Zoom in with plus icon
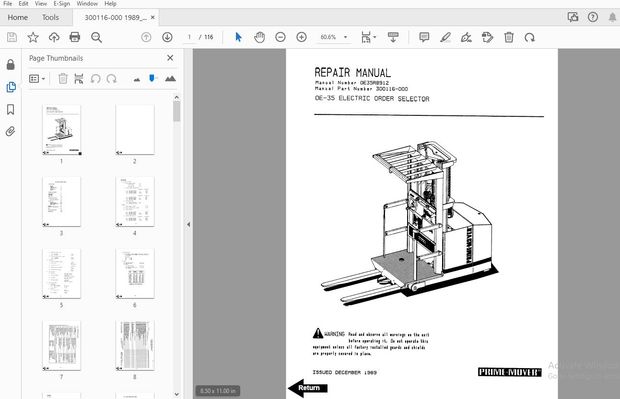 click(301, 37)
